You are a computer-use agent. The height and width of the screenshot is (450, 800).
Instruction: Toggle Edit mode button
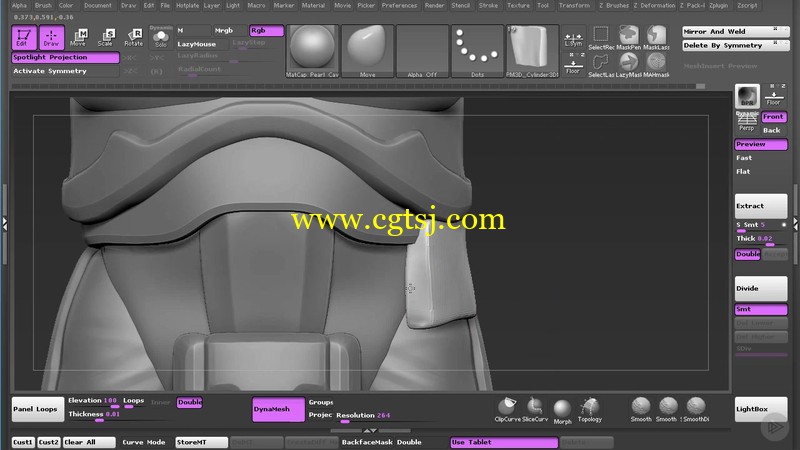point(24,38)
